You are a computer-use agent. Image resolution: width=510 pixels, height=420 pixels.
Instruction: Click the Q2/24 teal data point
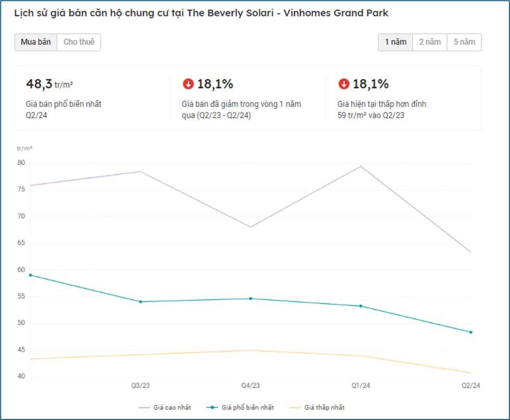[x=471, y=332]
